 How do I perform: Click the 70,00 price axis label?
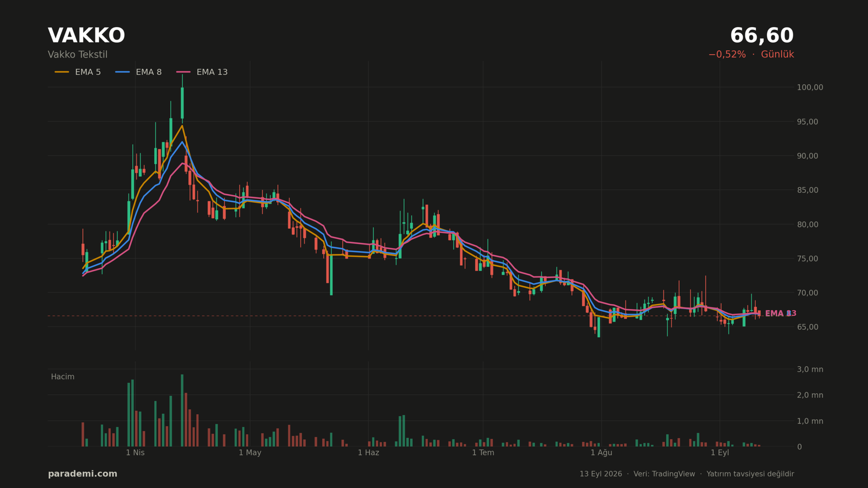tap(807, 293)
